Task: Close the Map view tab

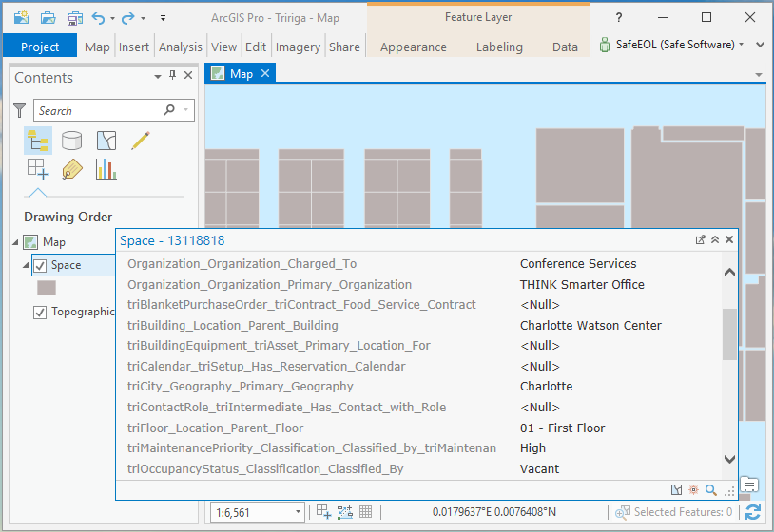Action: [265, 73]
